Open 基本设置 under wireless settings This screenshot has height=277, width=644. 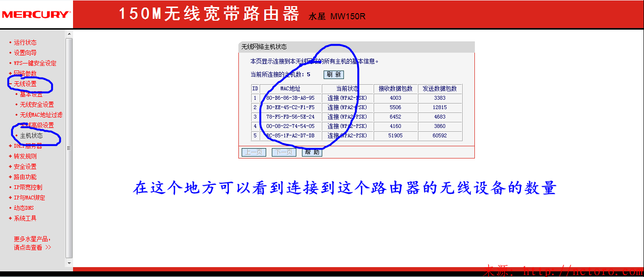(31, 94)
